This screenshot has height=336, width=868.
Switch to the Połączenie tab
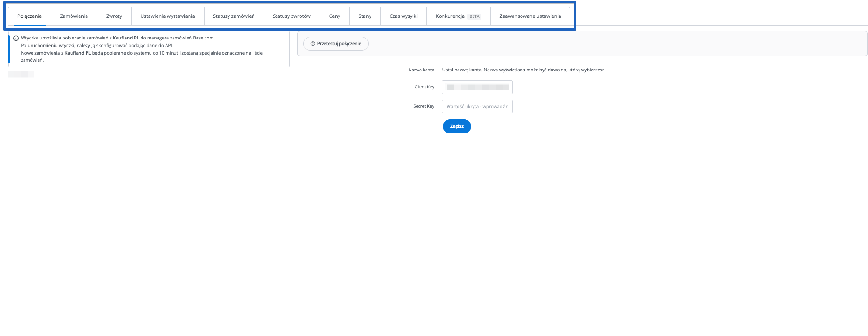click(30, 16)
